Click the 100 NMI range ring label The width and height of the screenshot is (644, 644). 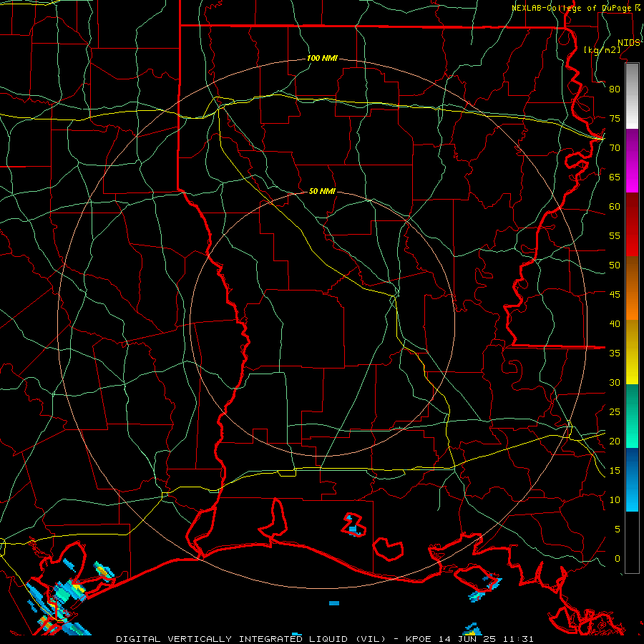pos(322,58)
